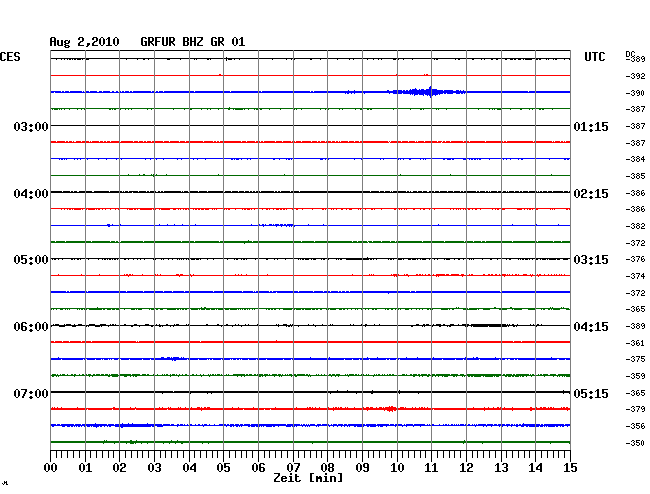Viewport: 650px width, 494px height.
Task: Click the 03:15 UTC time label
Action: coord(591,260)
